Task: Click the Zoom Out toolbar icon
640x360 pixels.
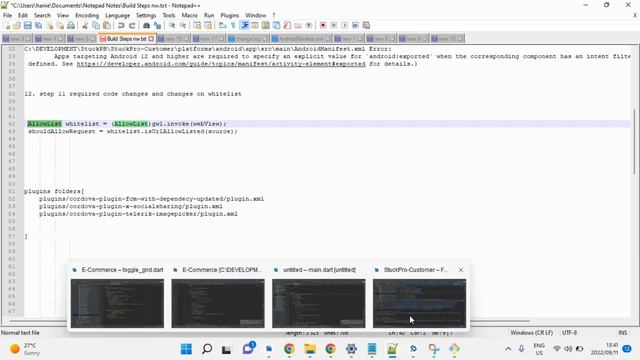Action: 183,25
